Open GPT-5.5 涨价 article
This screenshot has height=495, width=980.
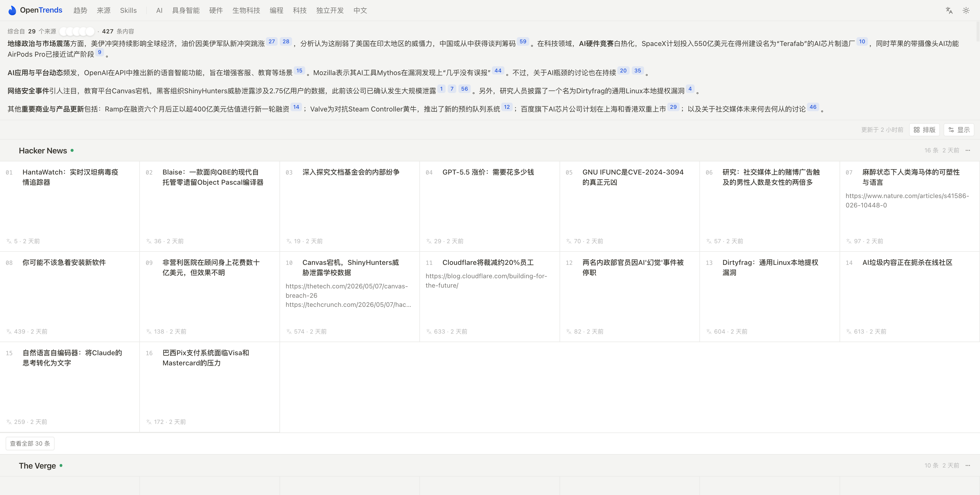pos(488,172)
